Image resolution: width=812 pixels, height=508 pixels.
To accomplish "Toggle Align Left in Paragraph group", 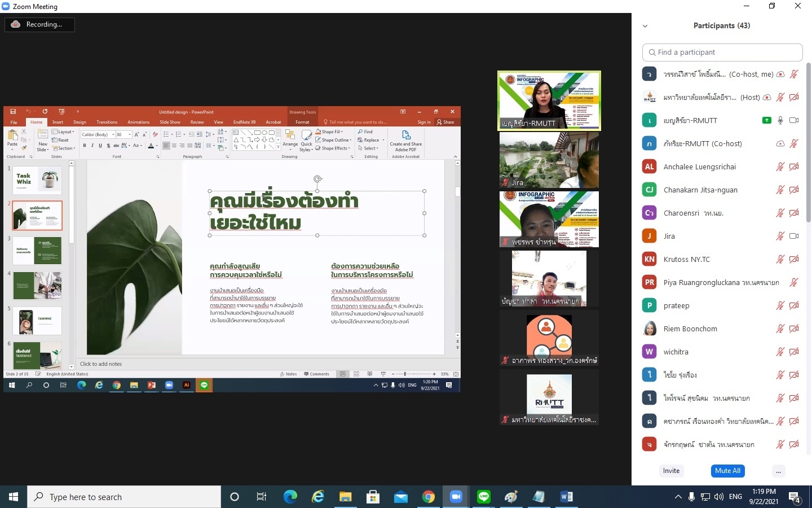I will click(x=166, y=146).
